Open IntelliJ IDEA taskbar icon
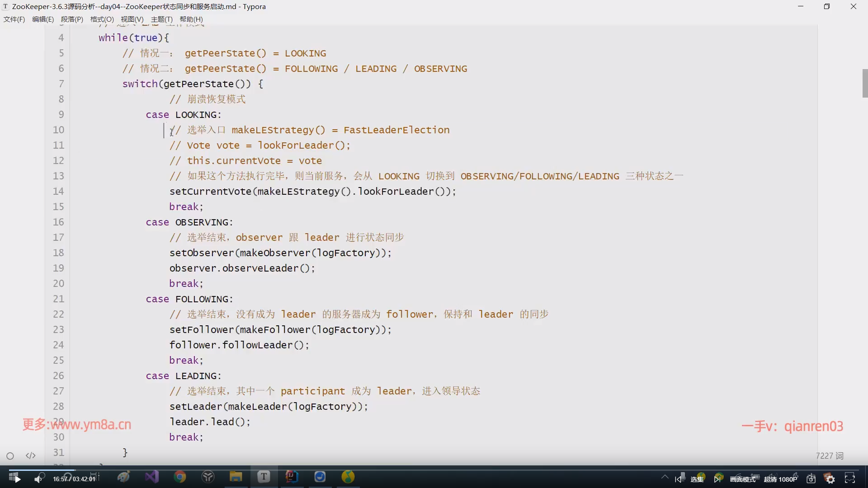 (x=292, y=477)
